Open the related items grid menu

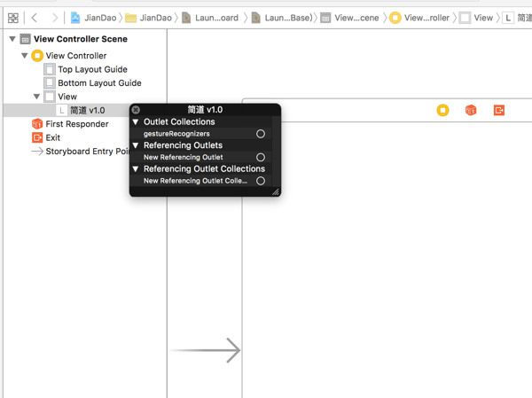[12, 18]
